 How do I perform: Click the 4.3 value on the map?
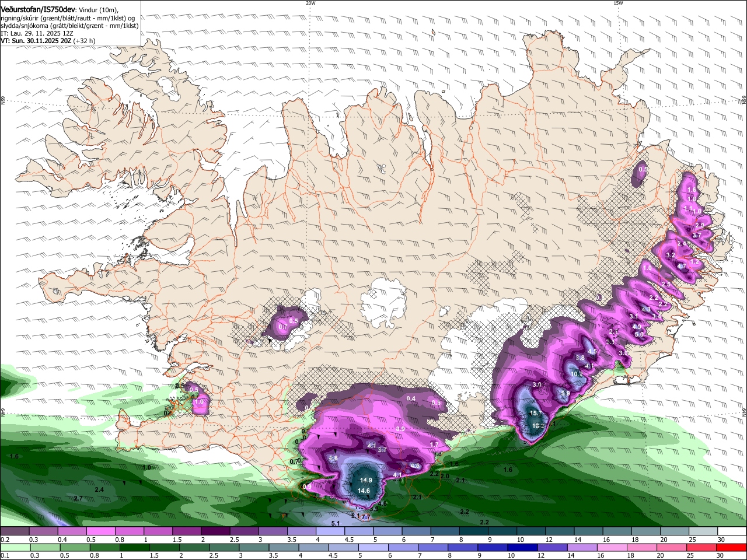tap(646, 309)
